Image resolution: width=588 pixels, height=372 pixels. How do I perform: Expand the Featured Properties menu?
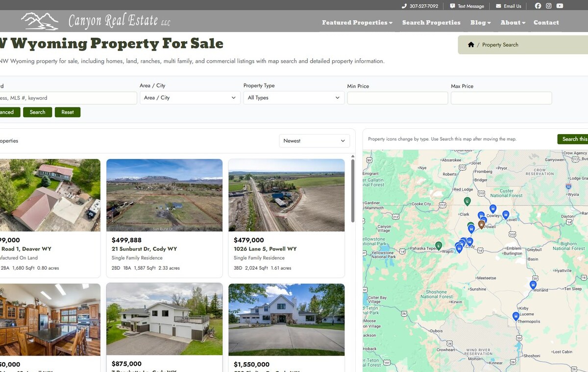click(357, 23)
